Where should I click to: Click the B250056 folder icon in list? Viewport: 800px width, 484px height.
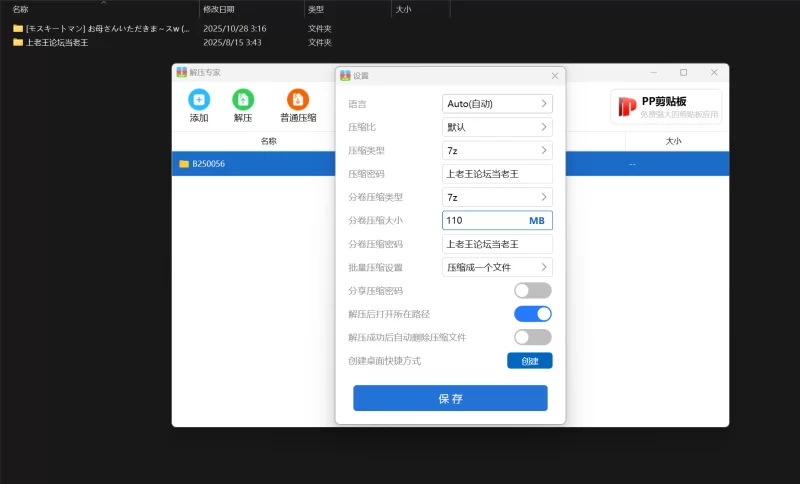[x=184, y=164]
